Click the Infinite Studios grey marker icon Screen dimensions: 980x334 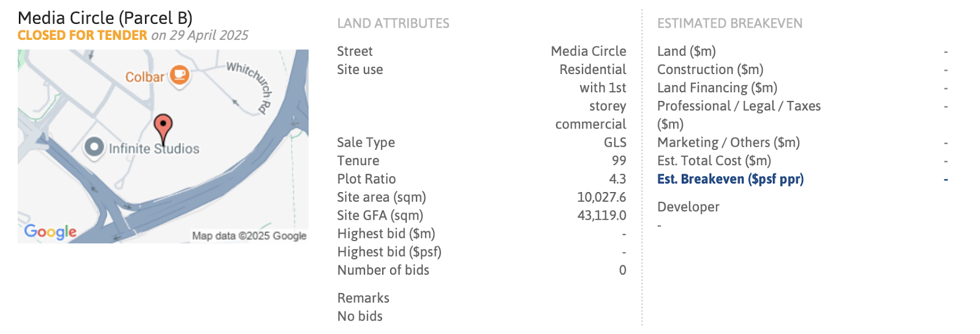click(94, 147)
